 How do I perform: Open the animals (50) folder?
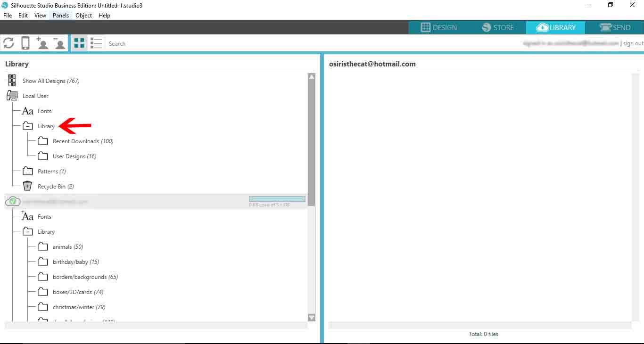tap(68, 247)
